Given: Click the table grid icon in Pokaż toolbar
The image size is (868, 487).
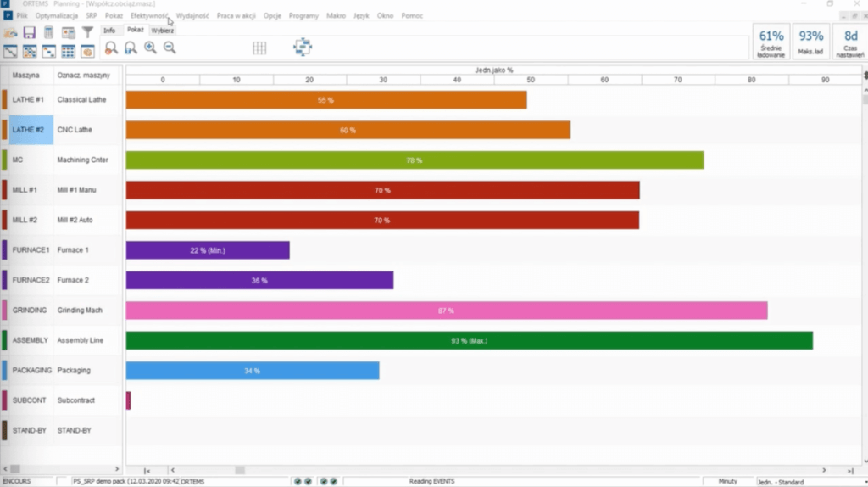Looking at the screenshot, I should 259,48.
